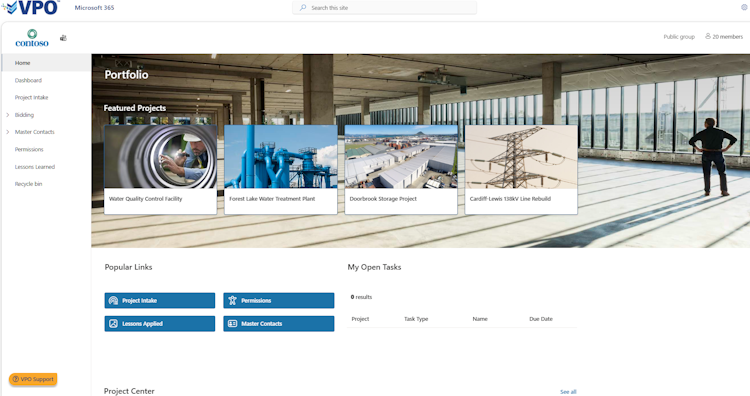Open the Cardiff-Lewis 138kV Line Rebuild card
Image resolution: width=750 pixels, height=396 pixels.
coord(521,170)
